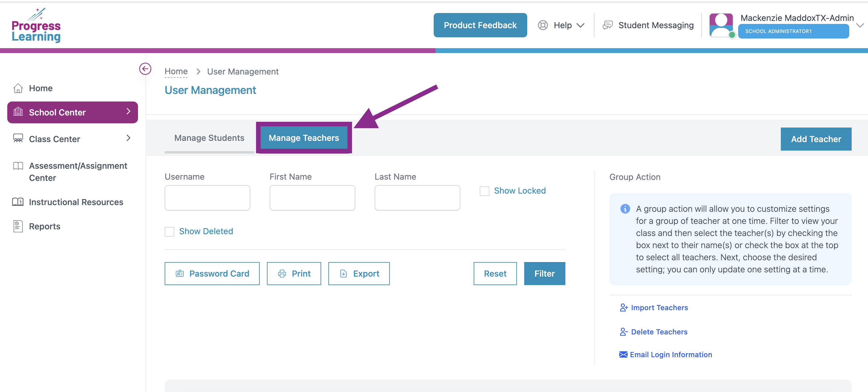
Task: Click the Password Card ID icon
Action: tap(179, 273)
